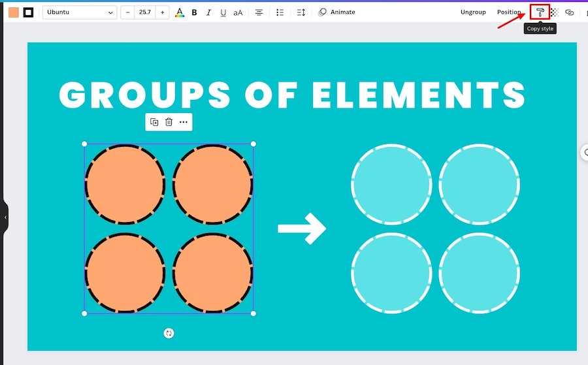Open the Ubuntu font dropdown
Screen dimensions: 588x365
pyautogui.click(x=80, y=12)
